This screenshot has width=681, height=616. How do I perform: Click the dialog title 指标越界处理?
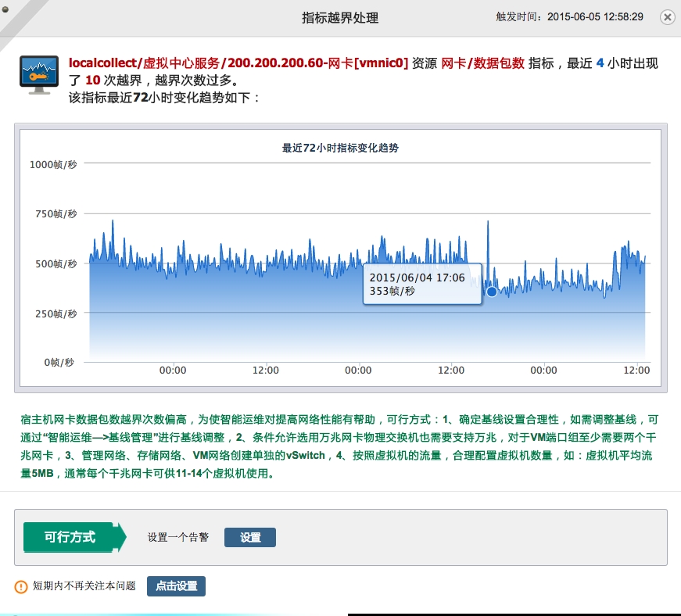[x=339, y=17]
